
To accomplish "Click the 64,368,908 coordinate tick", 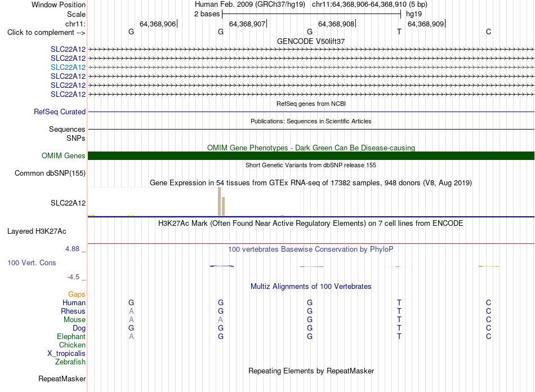I will pyautogui.click(x=336, y=24).
